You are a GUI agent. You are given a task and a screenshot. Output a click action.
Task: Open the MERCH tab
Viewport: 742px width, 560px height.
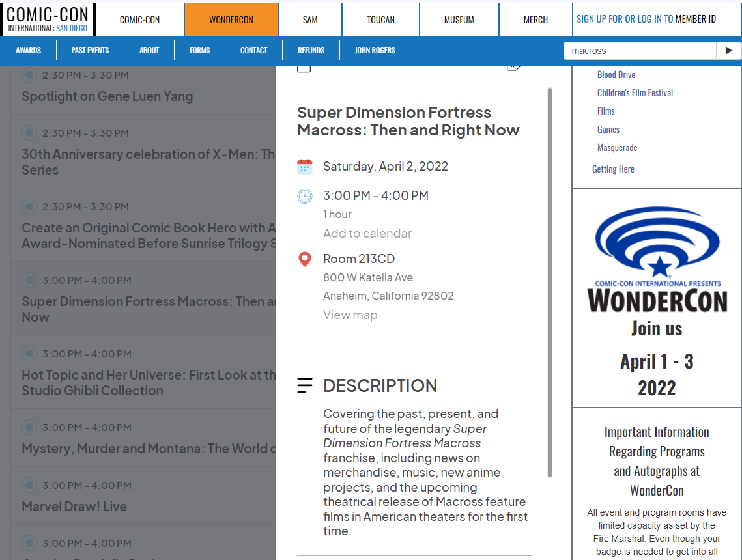pyautogui.click(x=535, y=20)
